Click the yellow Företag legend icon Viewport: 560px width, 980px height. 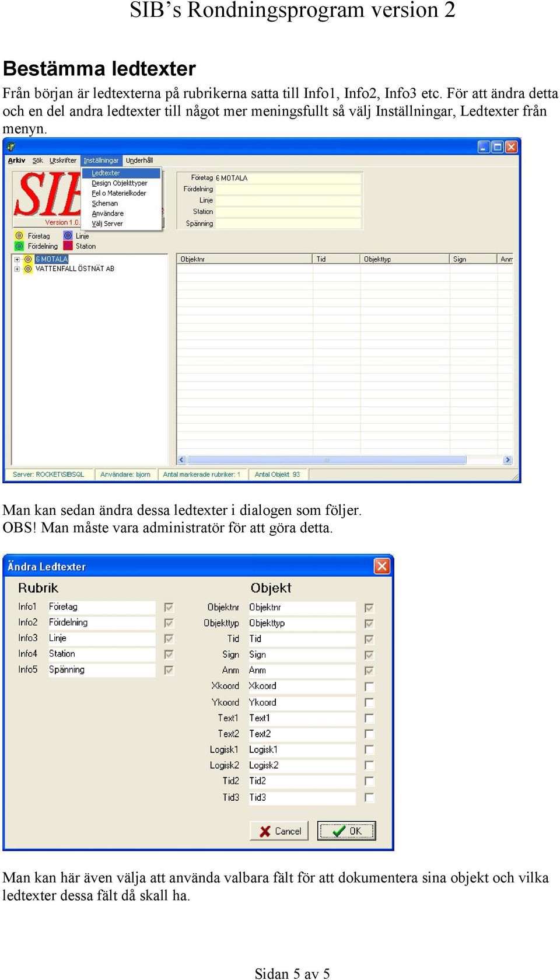pyautogui.click(x=19, y=236)
